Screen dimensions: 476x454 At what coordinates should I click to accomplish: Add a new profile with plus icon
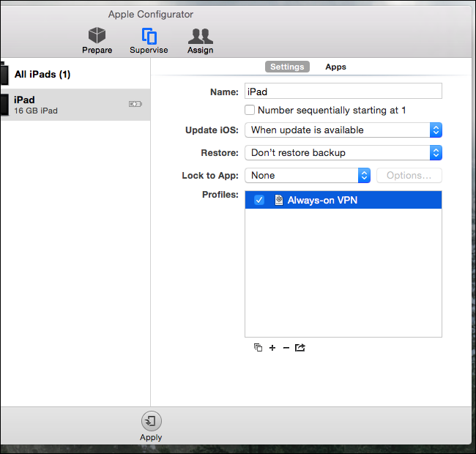(272, 348)
